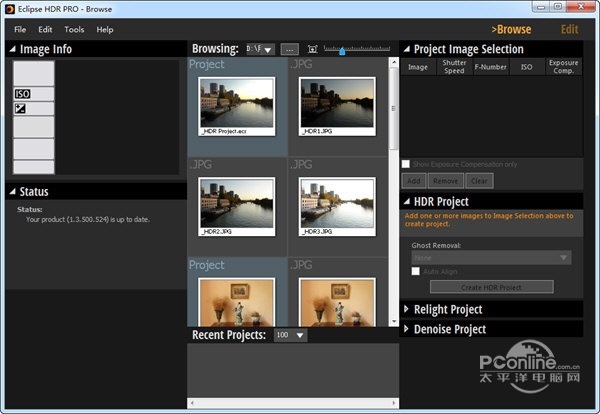
Task: Select the _HDR1.JPG thumbnail
Action: point(337,104)
